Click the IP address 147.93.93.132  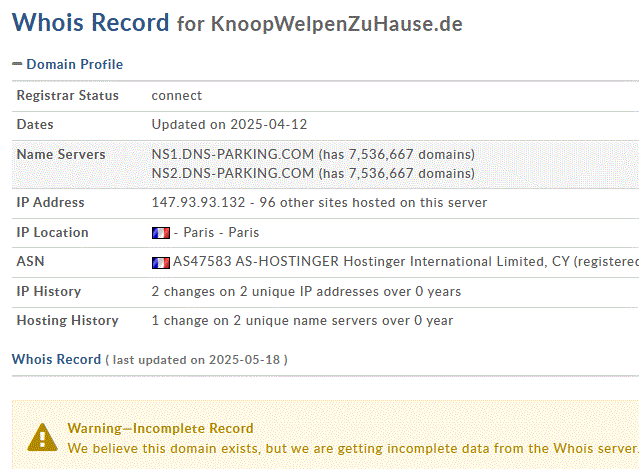point(198,202)
